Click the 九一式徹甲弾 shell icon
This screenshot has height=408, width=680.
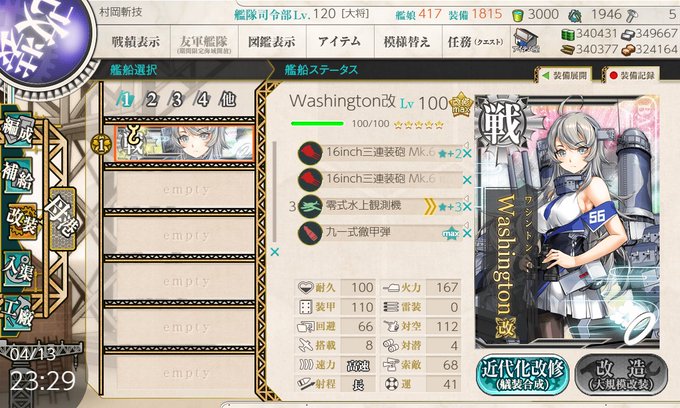tap(310, 233)
